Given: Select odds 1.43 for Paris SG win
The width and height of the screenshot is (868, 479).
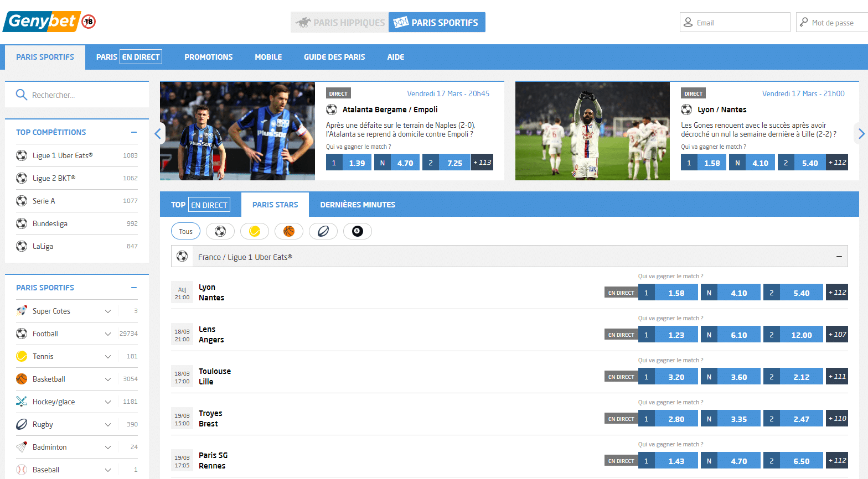Looking at the screenshot, I should coord(668,461).
